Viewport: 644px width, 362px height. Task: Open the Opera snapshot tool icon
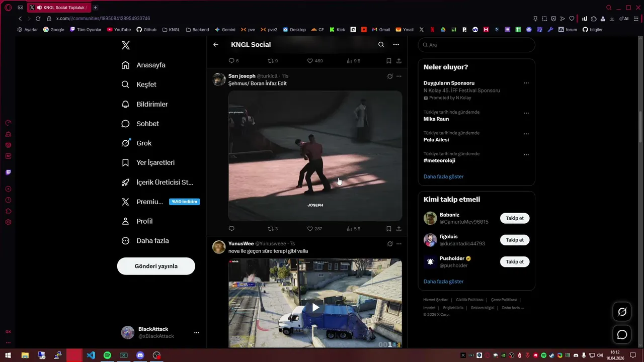(x=544, y=19)
